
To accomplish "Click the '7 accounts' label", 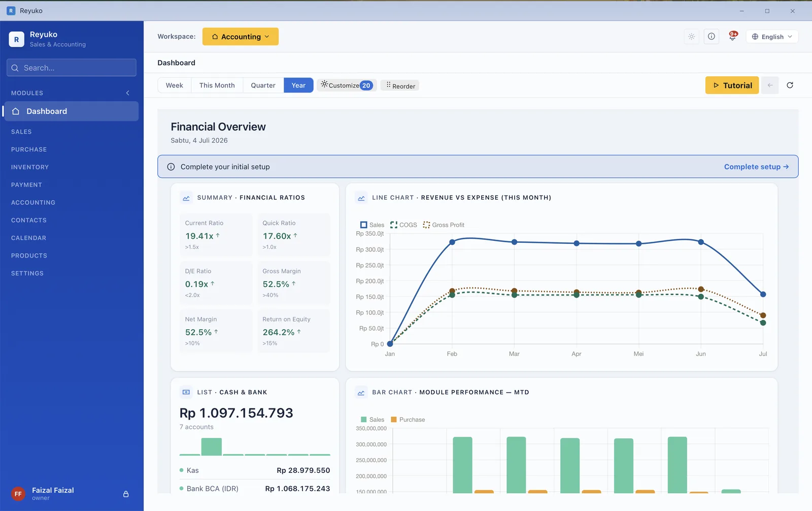I will (196, 427).
